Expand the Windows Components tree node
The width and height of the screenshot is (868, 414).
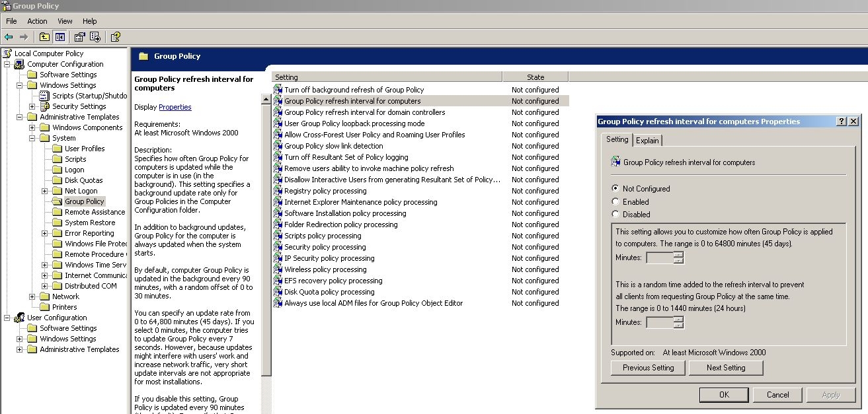pos(32,127)
